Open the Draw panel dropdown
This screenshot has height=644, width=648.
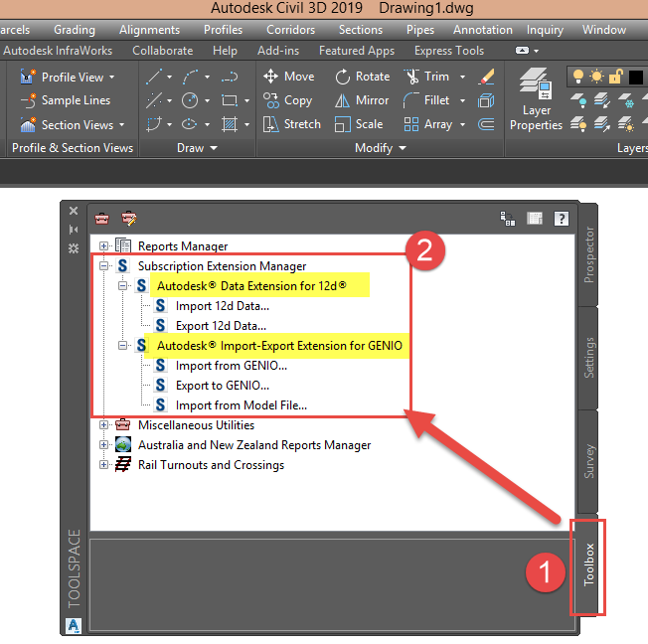click(197, 148)
